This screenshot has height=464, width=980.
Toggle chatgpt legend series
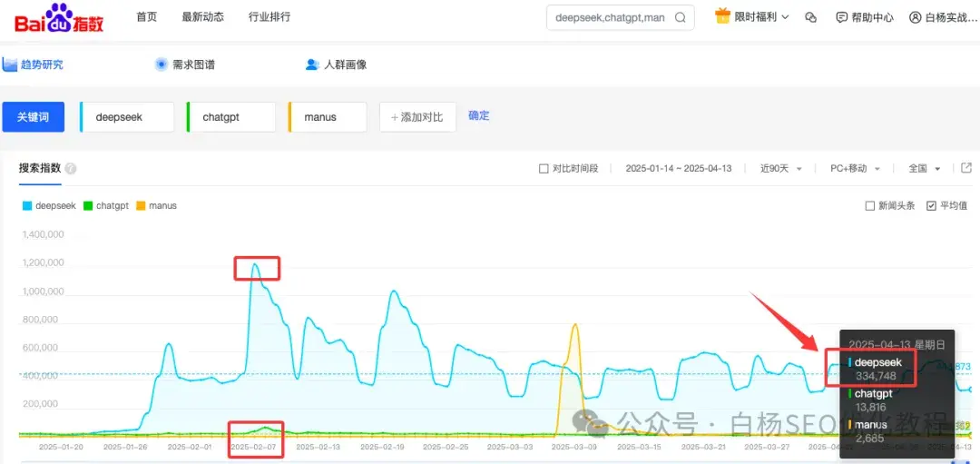pos(105,205)
